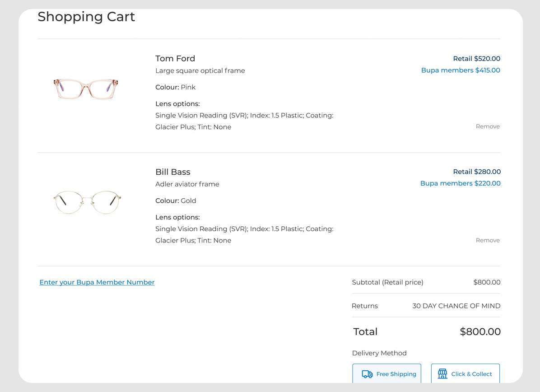Click the Colour: Pink text

click(175, 87)
